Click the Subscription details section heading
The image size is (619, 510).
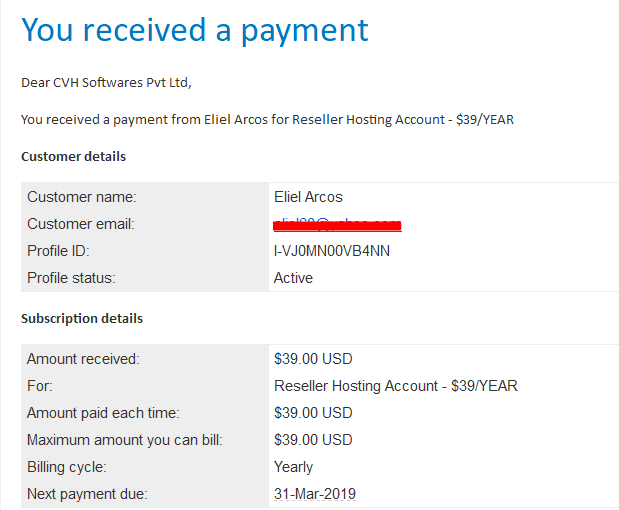[82, 319]
